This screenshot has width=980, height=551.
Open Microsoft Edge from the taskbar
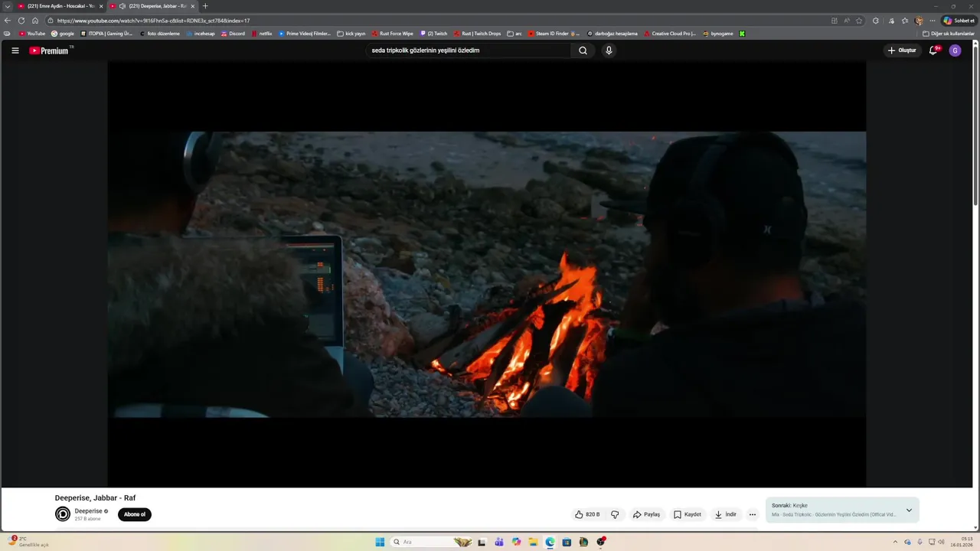pos(550,542)
